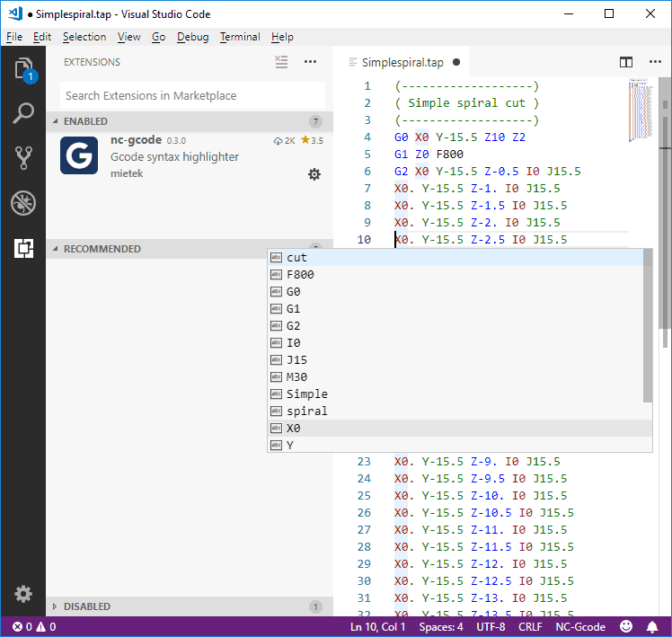Split the editor right
The image size is (672, 637).
point(626,62)
